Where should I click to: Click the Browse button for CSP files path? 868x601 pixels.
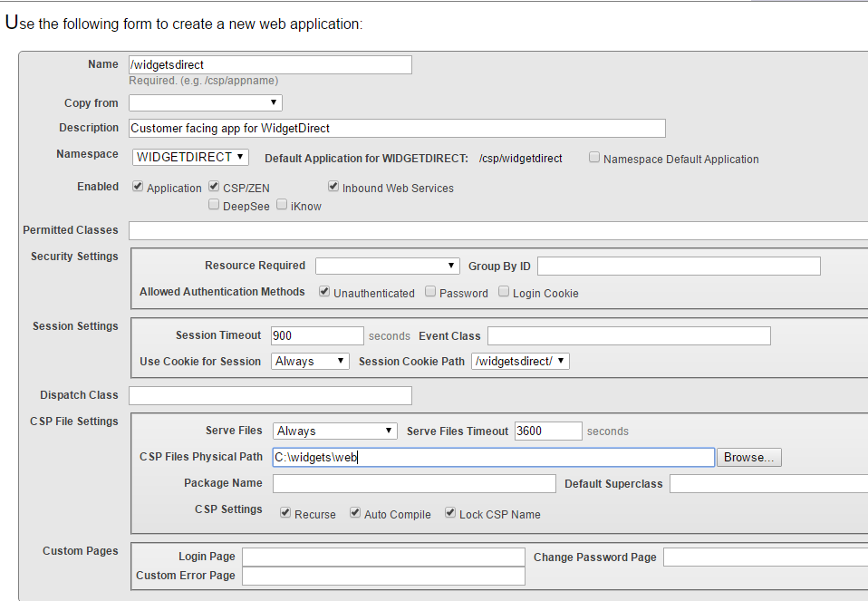[x=748, y=458]
